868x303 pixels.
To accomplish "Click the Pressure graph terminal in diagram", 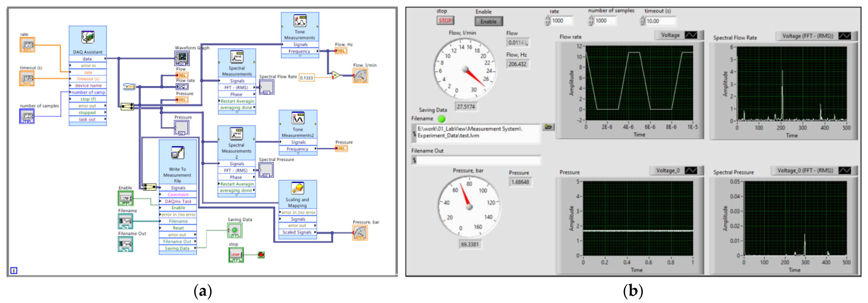I will coord(181,128).
